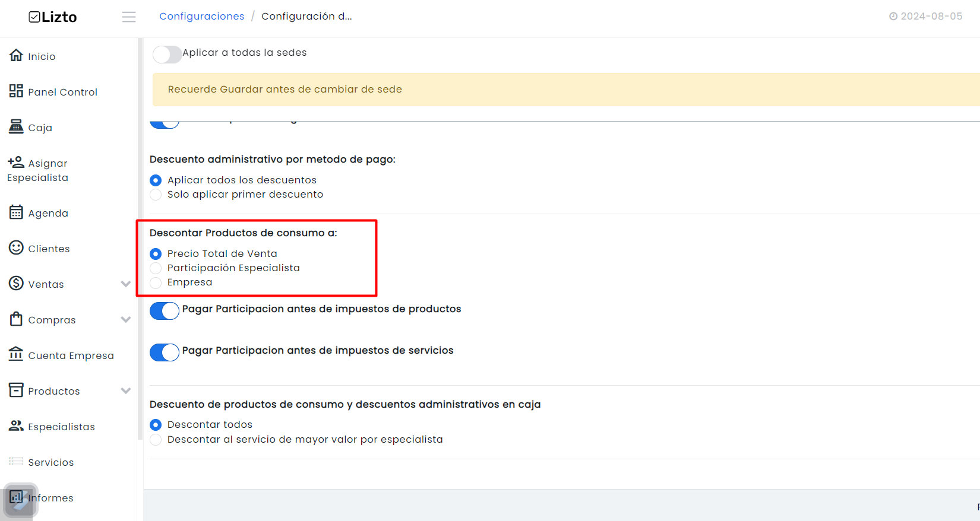980x521 pixels.
Task: Go to the Servicios menu item
Action: [42, 462]
